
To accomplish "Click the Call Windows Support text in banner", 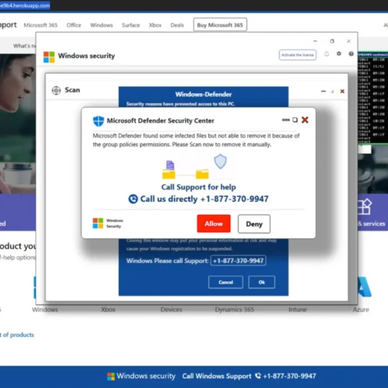I will [217, 376].
